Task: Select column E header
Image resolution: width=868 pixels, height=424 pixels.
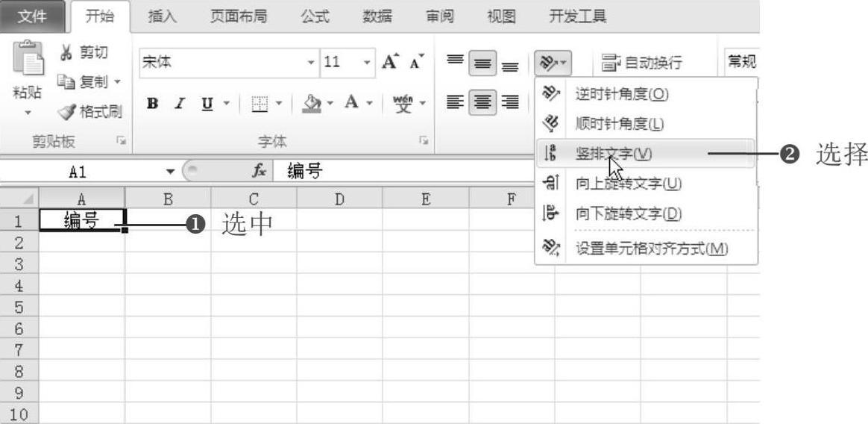Action: [426, 199]
